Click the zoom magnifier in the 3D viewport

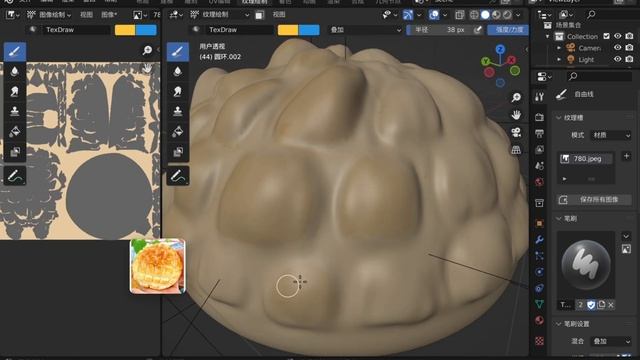click(x=516, y=97)
